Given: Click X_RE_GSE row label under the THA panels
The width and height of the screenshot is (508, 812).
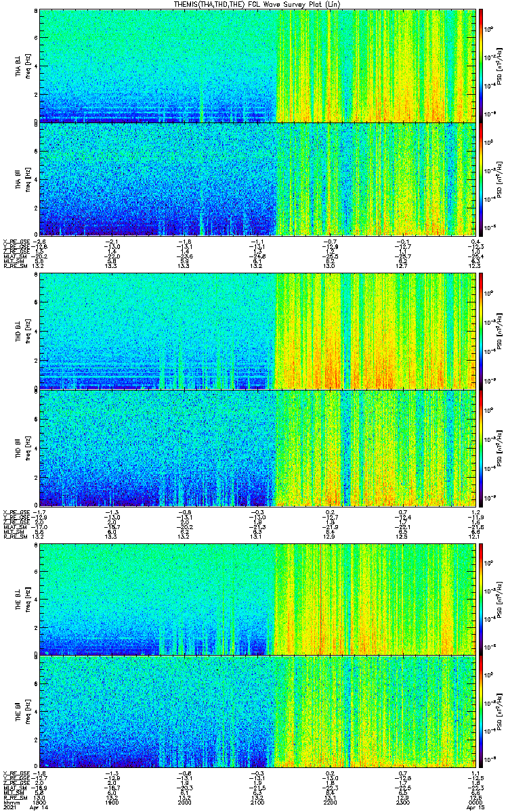Looking at the screenshot, I should tap(16, 242).
